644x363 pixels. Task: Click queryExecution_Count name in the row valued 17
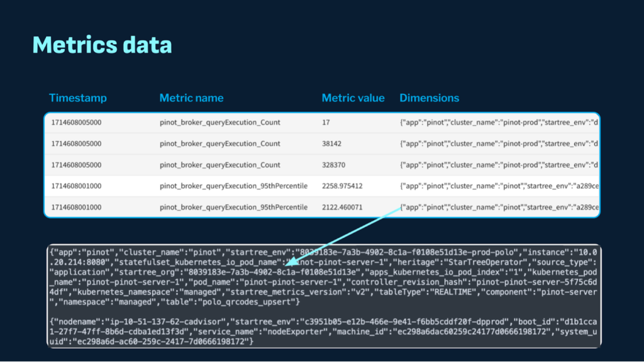(219, 123)
